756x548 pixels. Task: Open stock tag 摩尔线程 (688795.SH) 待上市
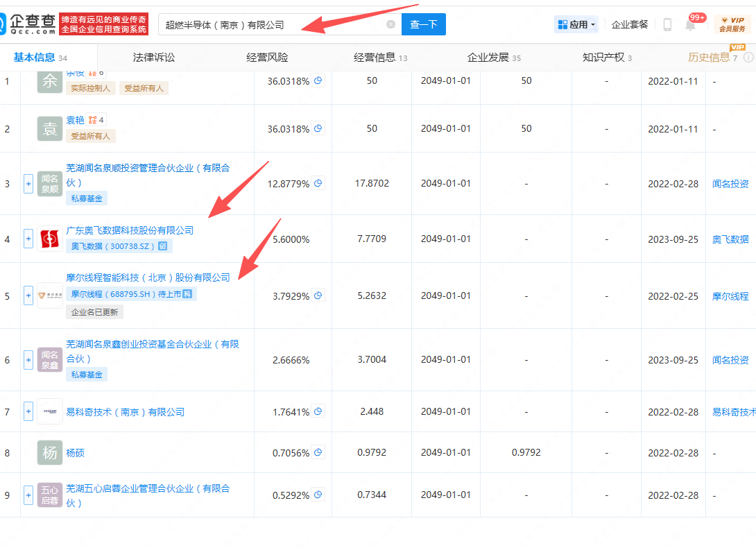click(132, 294)
